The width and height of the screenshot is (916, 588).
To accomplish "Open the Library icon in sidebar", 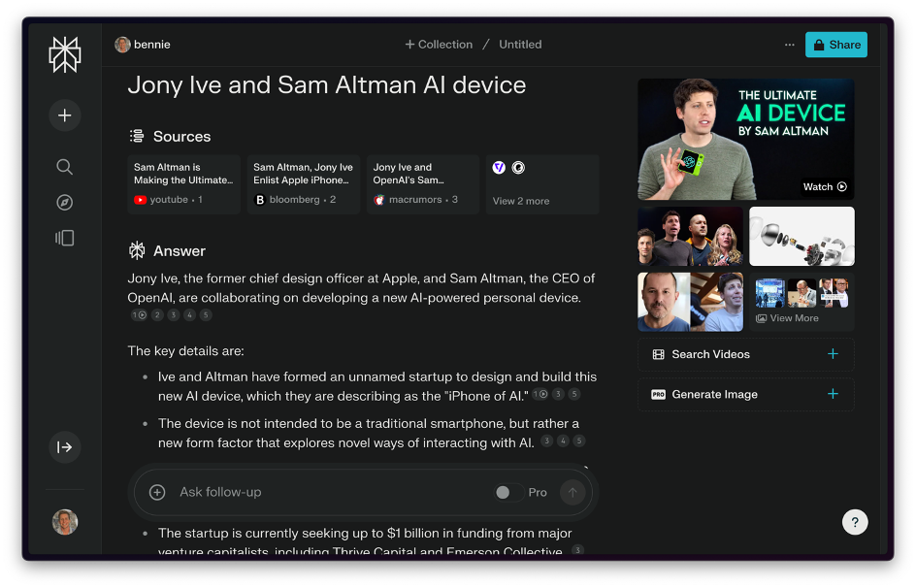I will [x=64, y=239].
